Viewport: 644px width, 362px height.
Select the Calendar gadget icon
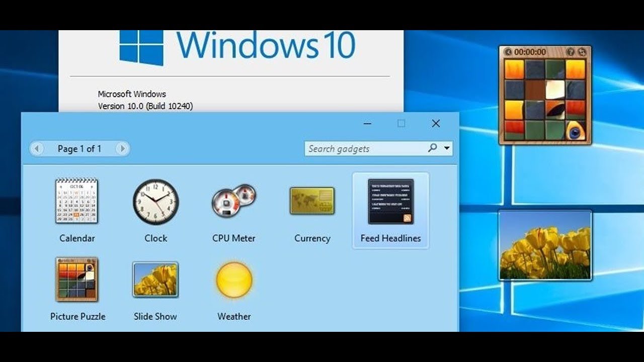point(76,201)
